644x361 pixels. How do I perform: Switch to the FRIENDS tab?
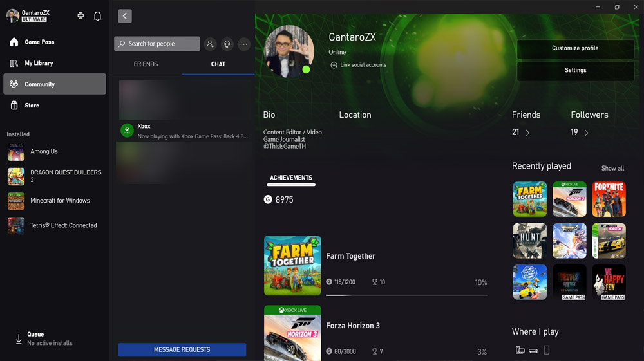tap(146, 64)
